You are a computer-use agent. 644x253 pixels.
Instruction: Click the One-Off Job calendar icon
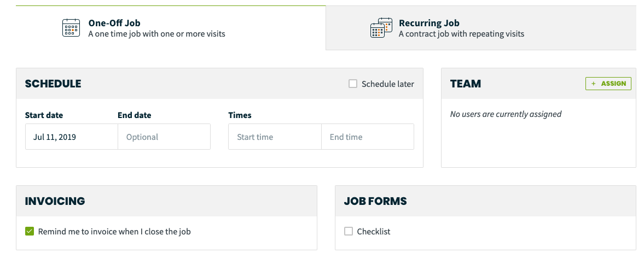pyautogui.click(x=71, y=28)
